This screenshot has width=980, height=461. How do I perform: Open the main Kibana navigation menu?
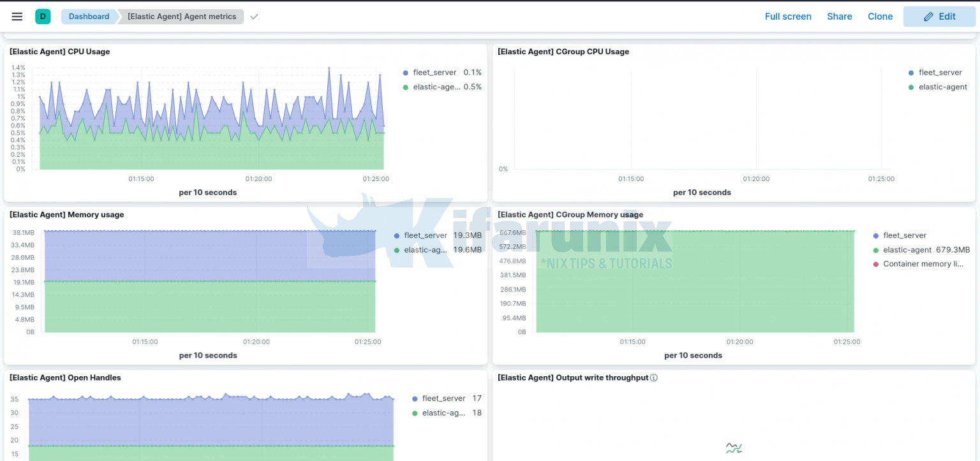pos(17,17)
